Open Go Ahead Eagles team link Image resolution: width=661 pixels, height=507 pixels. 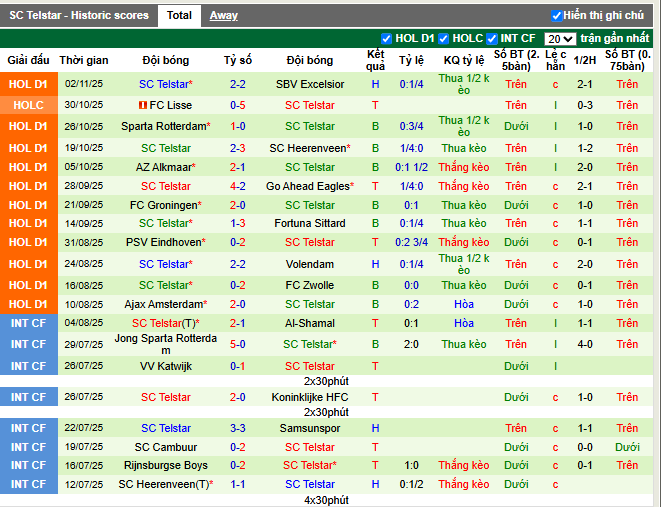308,186
